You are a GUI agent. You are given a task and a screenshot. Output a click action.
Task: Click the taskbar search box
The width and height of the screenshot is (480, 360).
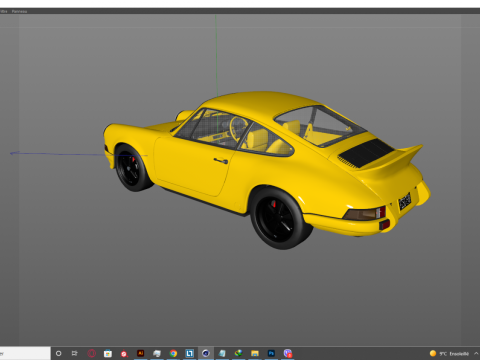click(x=25, y=353)
